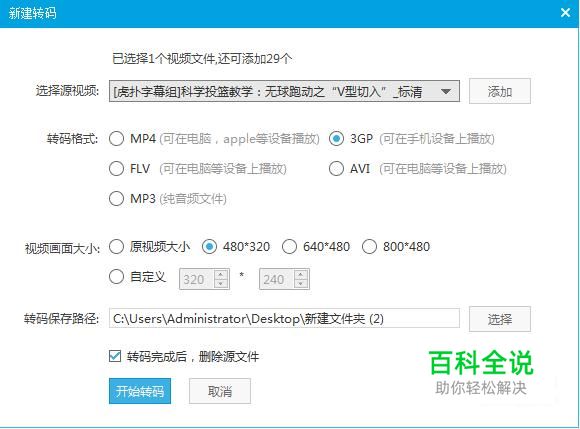
Task: Click the 转码保存路径 input field
Action: click(284, 318)
